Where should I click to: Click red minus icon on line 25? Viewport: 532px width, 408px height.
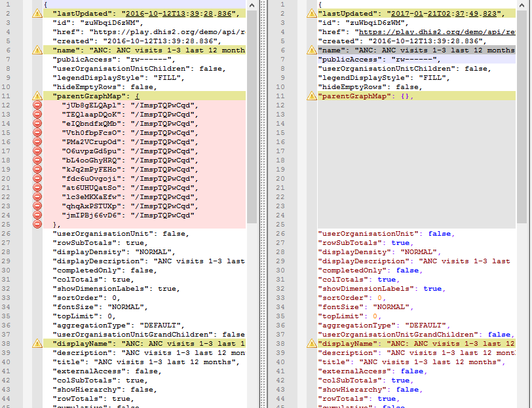[x=37, y=225]
